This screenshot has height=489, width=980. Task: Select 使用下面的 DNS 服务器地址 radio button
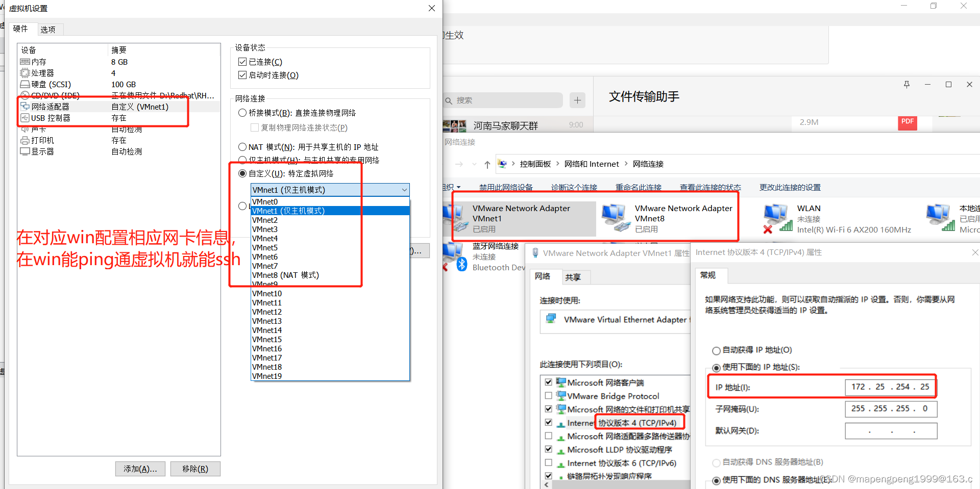click(716, 480)
